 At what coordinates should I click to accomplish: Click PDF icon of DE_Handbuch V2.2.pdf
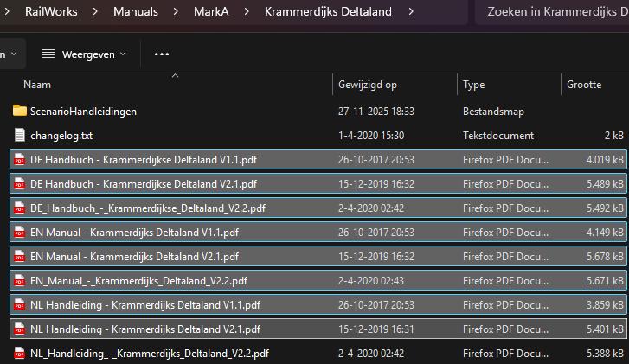pos(19,208)
